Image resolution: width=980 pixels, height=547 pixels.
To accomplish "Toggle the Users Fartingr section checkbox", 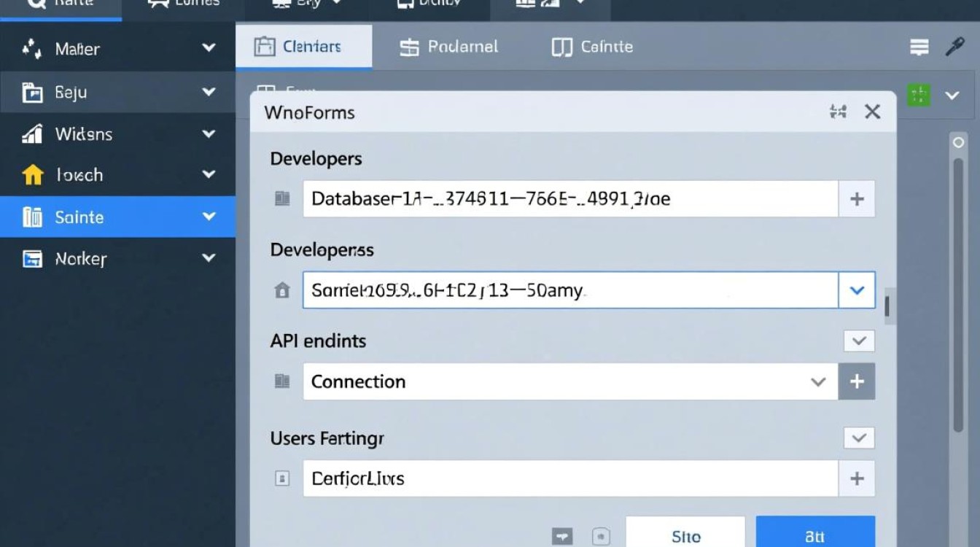I will pos(858,438).
